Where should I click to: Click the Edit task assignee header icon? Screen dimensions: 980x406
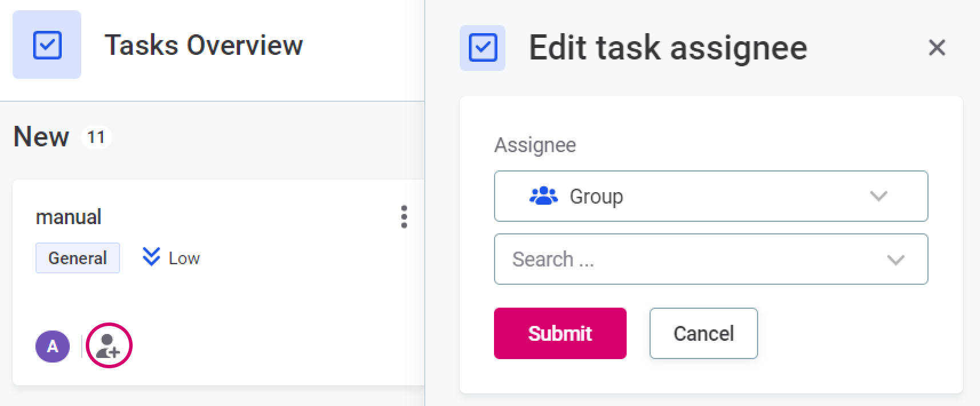[x=483, y=47]
